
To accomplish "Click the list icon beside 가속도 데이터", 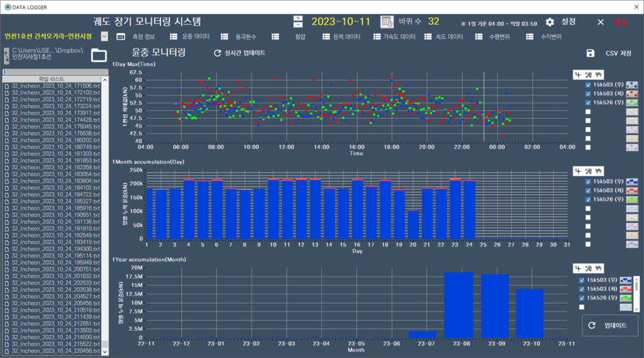I will (x=377, y=36).
